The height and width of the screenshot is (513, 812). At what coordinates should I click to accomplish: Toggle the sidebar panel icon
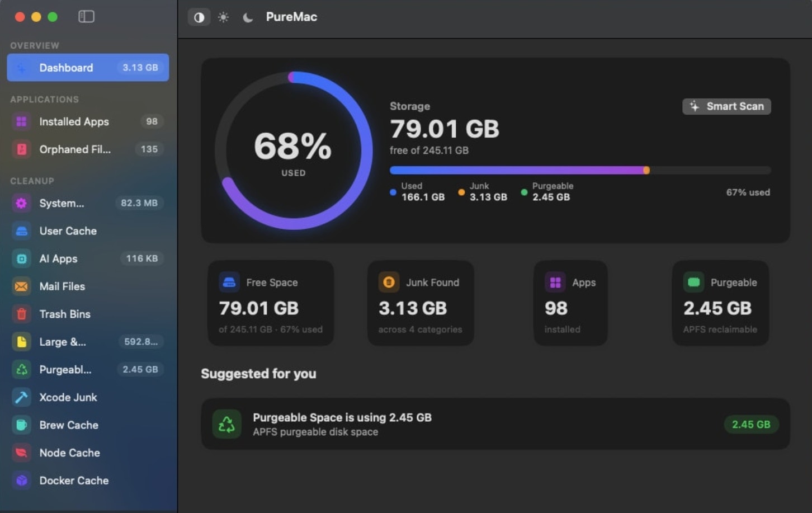86,17
